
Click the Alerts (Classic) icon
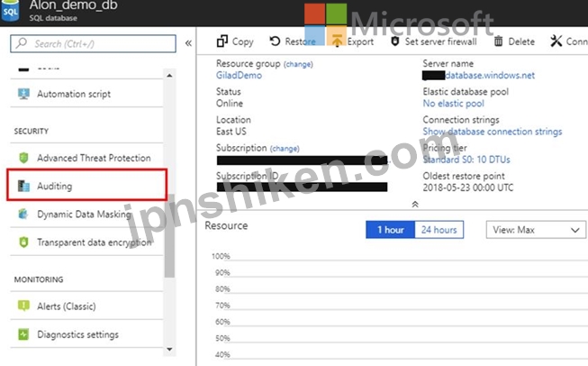click(x=23, y=306)
